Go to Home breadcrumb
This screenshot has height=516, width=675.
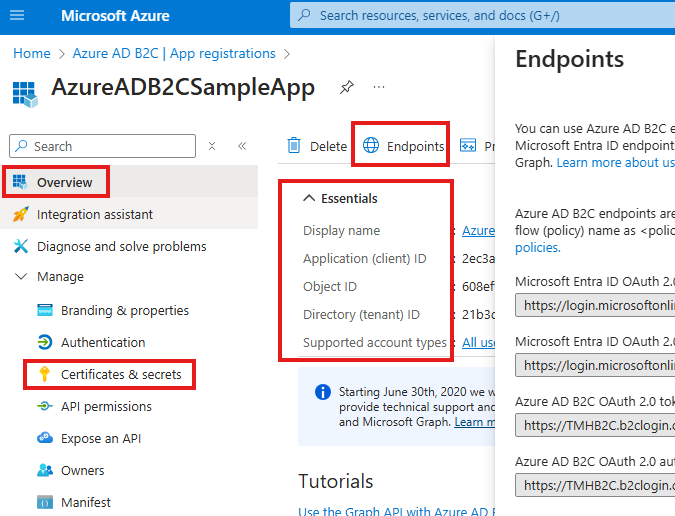coord(32,53)
